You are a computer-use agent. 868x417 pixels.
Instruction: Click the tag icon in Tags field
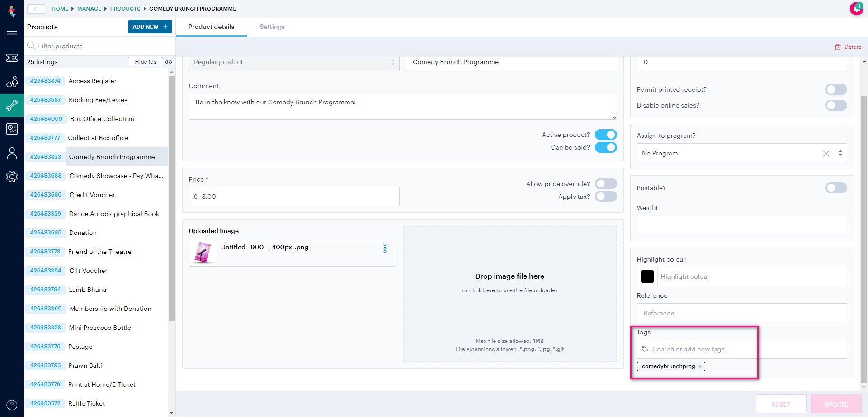[645, 349]
